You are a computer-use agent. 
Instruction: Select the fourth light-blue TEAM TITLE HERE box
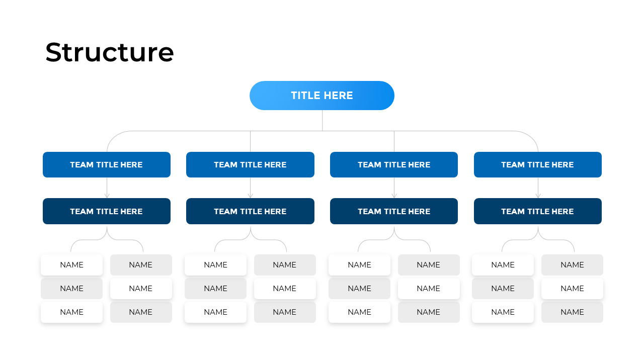point(537,164)
